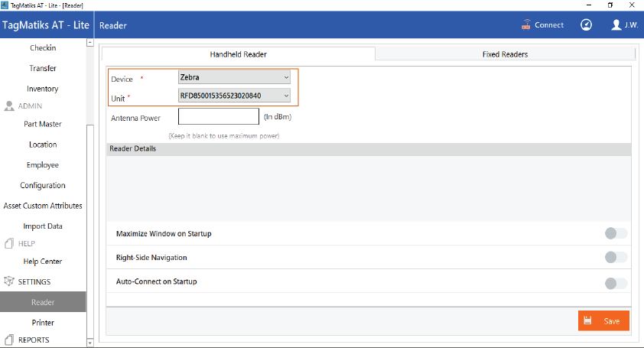The image size is (644, 348).
Task: Click the Admin section person icon
Action: [11, 106]
